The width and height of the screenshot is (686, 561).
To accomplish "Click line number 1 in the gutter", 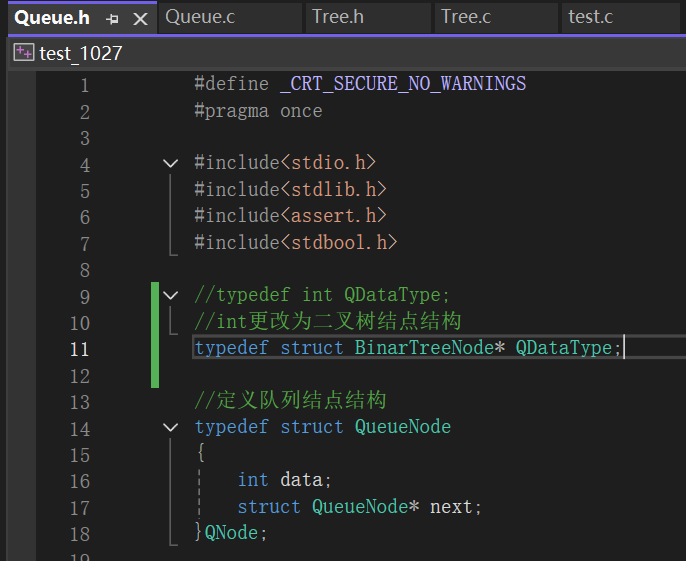I will (84, 85).
